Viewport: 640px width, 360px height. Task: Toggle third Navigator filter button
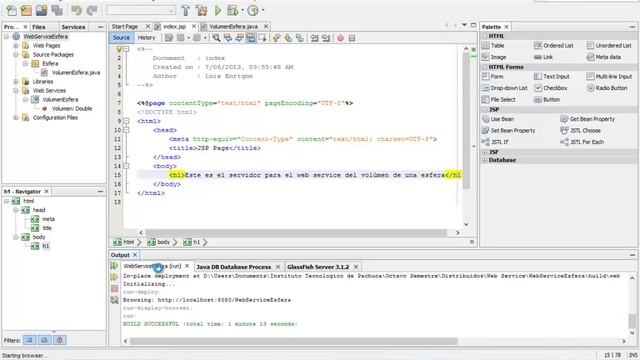[x=60, y=340]
